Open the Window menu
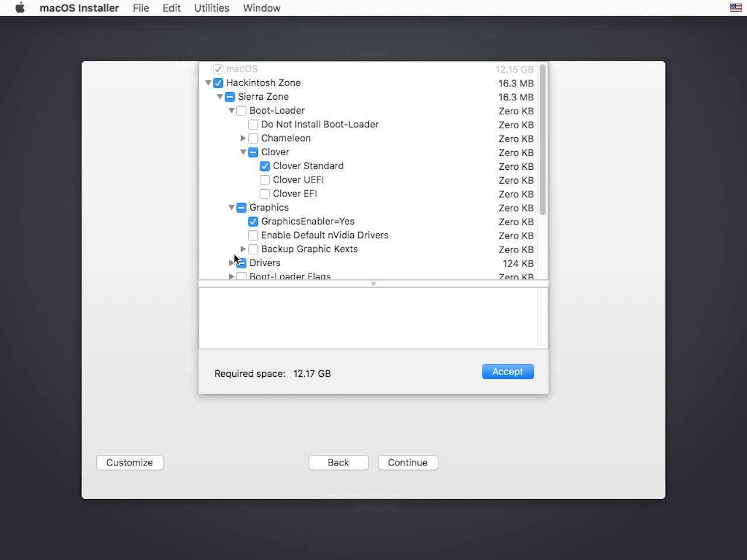The width and height of the screenshot is (747, 560). 261,8
